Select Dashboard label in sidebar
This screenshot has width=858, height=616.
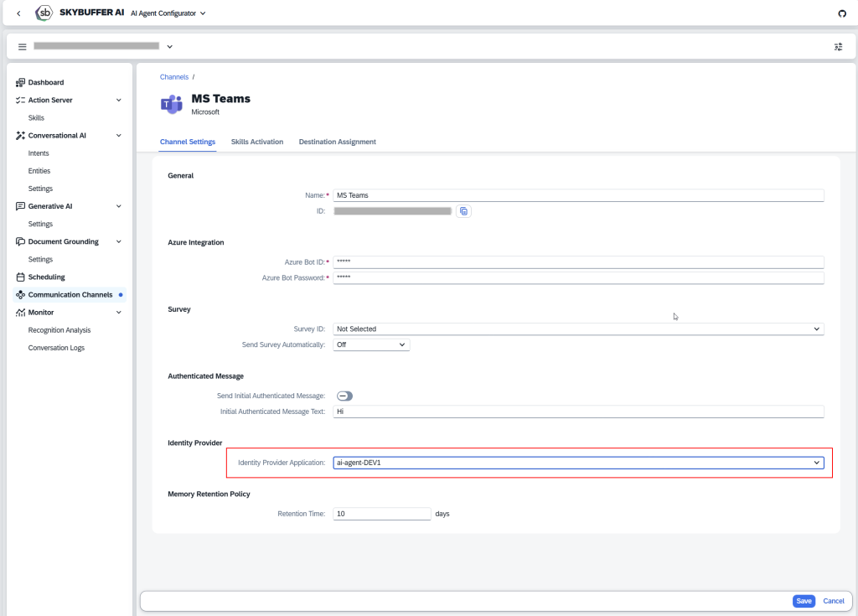coord(46,82)
